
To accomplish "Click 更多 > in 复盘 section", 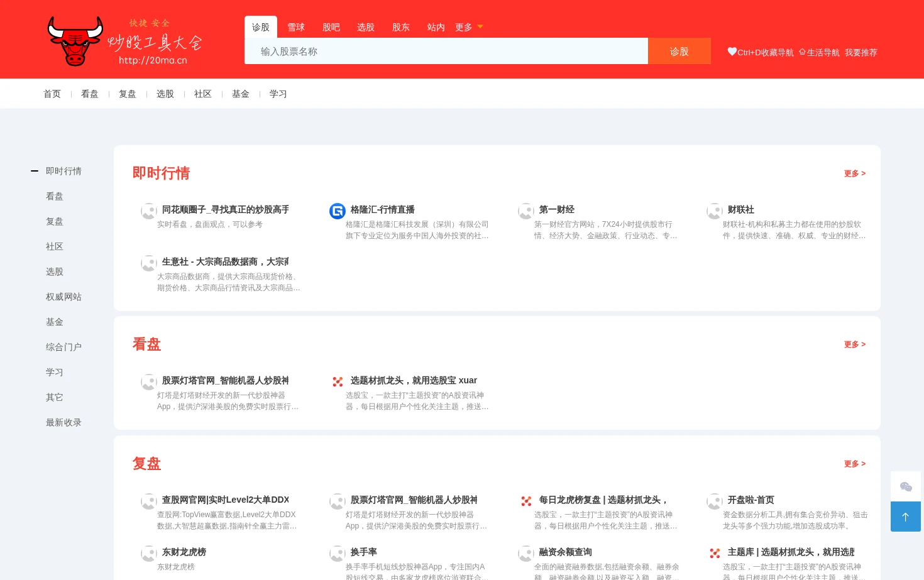I will (855, 464).
